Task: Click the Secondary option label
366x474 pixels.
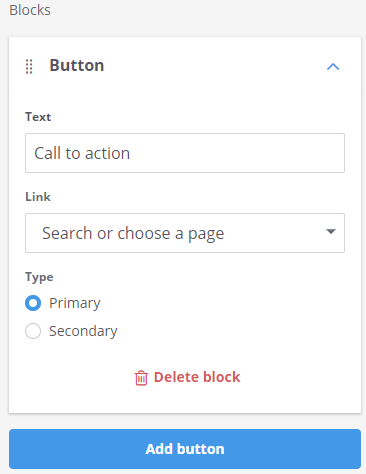Action: click(83, 331)
